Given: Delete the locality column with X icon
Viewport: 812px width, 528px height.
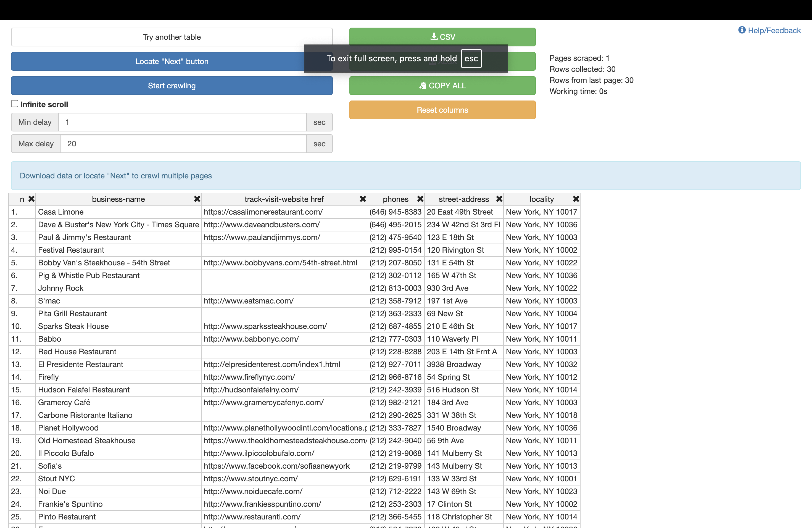Looking at the screenshot, I should (576, 199).
